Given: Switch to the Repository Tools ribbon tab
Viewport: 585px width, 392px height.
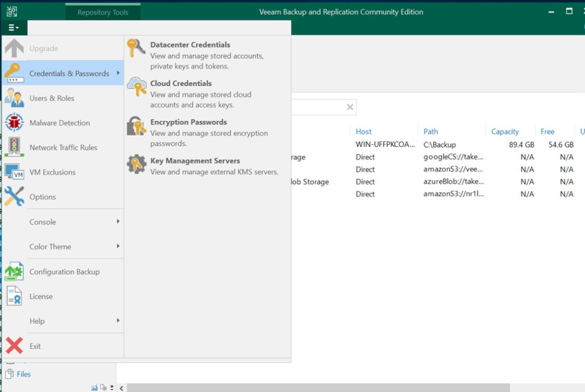Looking at the screenshot, I should 103,12.
